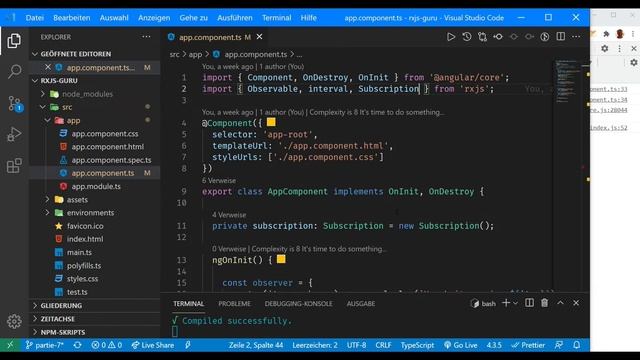Click the feedback icon in status bar
The width and height of the screenshot is (640, 360).
pos(559,345)
